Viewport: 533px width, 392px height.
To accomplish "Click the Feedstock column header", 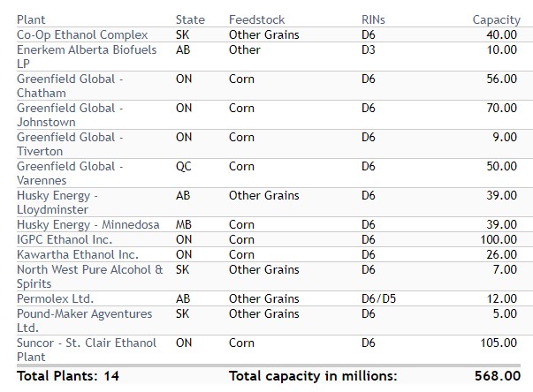I will point(255,19).
